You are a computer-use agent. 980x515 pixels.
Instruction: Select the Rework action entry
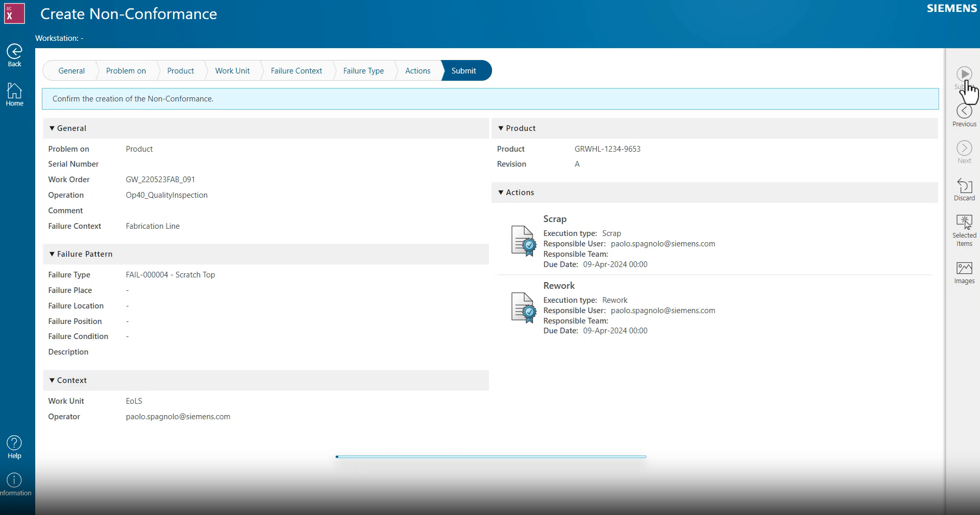(x=558, y=285)
